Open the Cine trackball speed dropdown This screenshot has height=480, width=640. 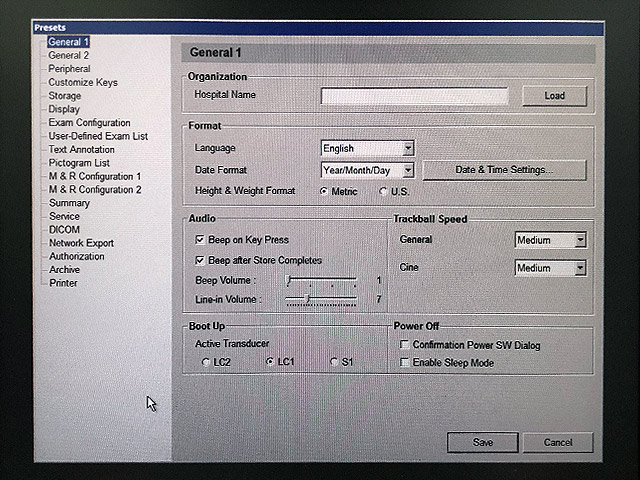coord(550,268)
